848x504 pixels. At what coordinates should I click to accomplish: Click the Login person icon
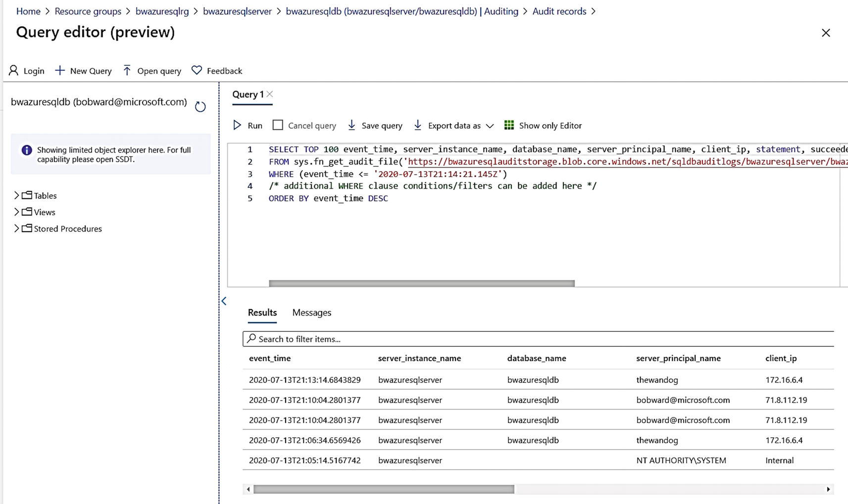tap(14, 70)
